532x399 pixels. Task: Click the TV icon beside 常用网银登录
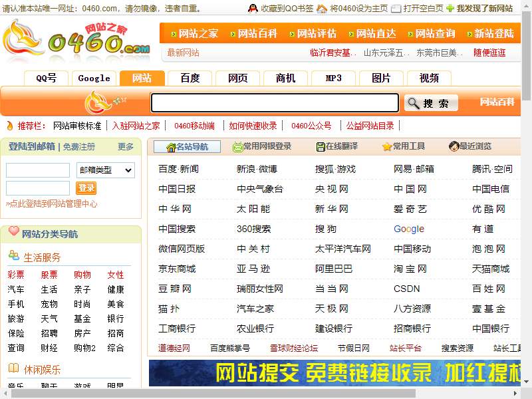point(237,147)
